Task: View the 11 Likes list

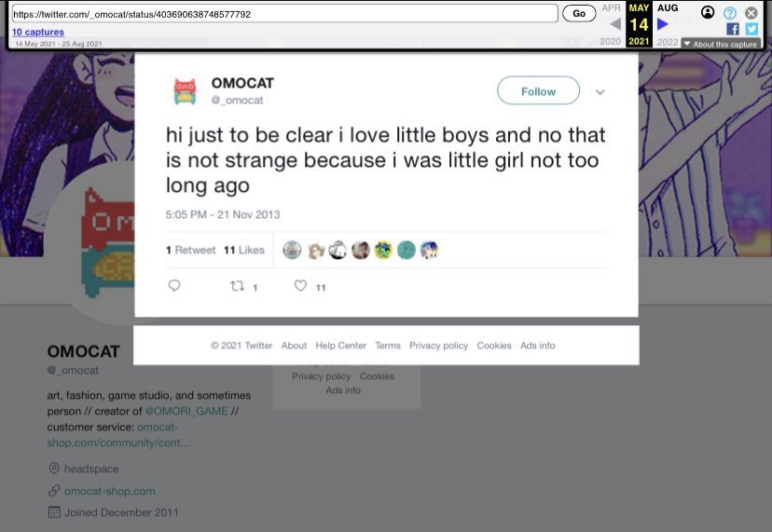Action: [x=243, y=250]
